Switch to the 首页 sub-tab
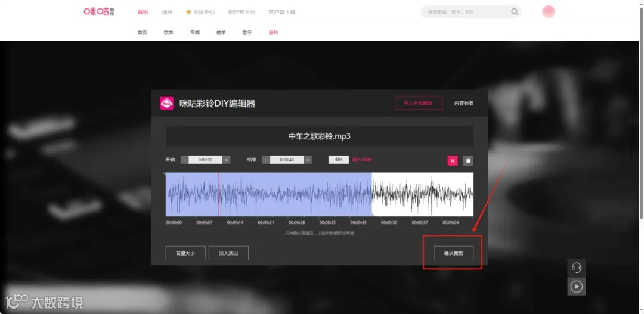 [142, 32]
